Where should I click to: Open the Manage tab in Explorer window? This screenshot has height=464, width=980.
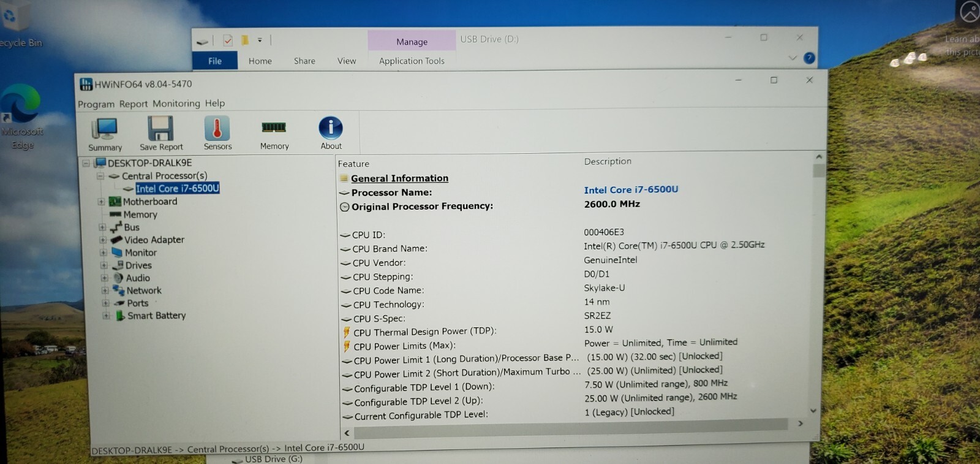412,42
